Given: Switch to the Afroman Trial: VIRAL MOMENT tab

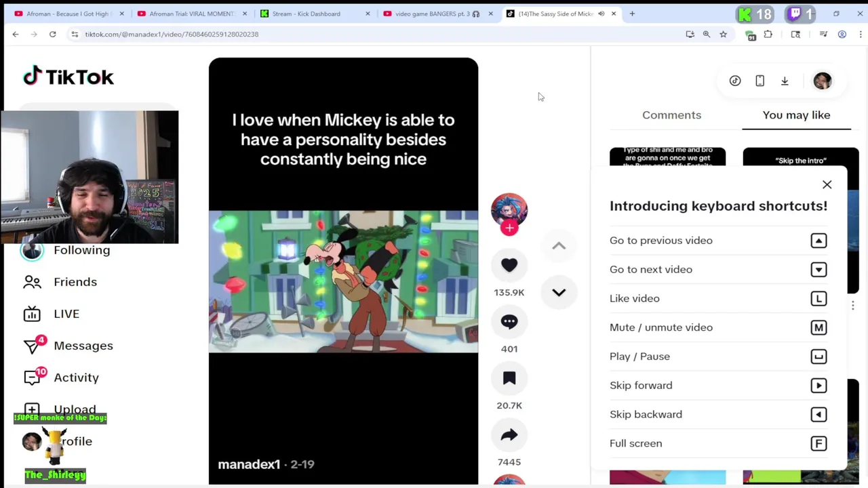Looking at the screenshot, I should (x=191, y=14).
